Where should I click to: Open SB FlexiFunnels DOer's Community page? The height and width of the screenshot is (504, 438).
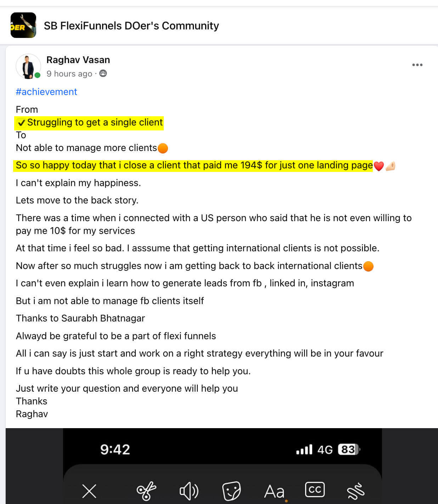click(x=131, y=26)
